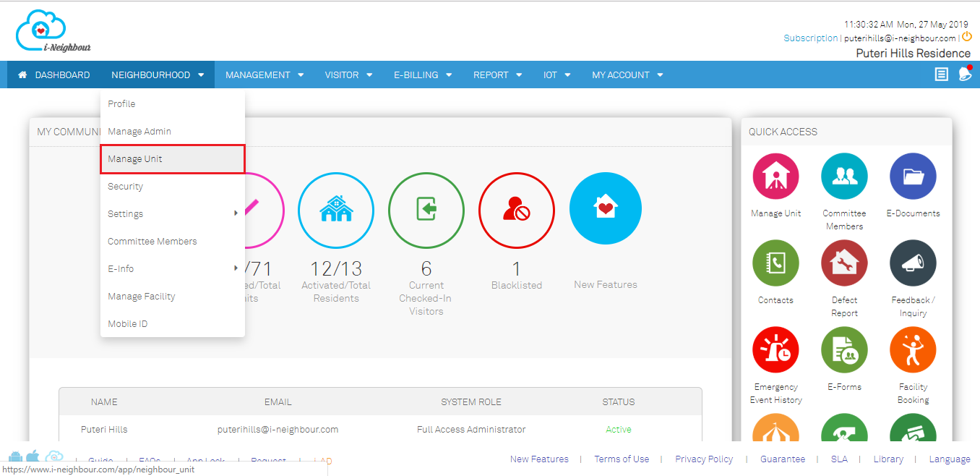Open Terms of Use footer link

(622, 459)
